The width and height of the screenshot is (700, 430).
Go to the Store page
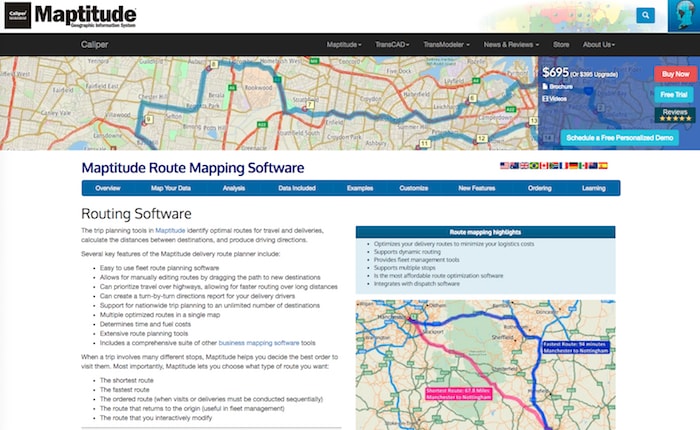(561, 45)
